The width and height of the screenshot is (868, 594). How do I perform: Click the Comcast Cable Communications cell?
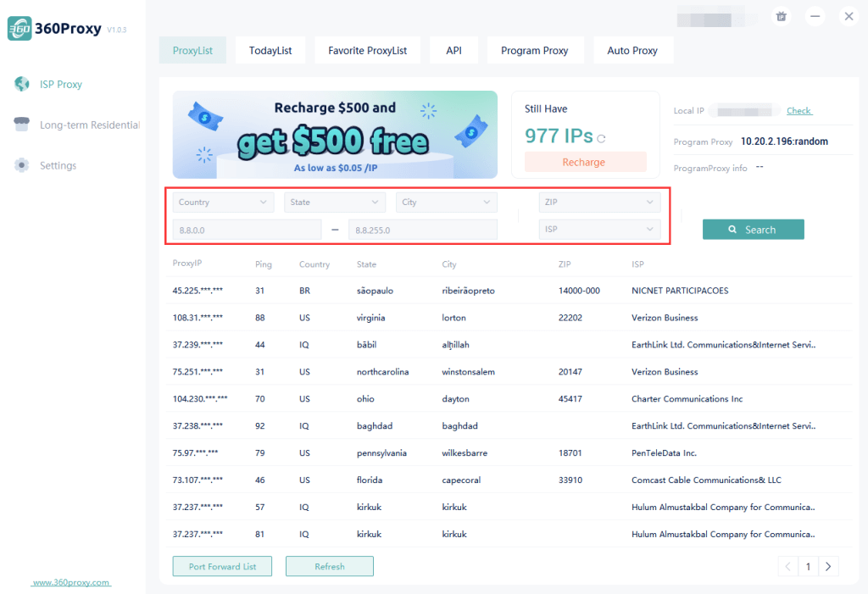(706, 480)
